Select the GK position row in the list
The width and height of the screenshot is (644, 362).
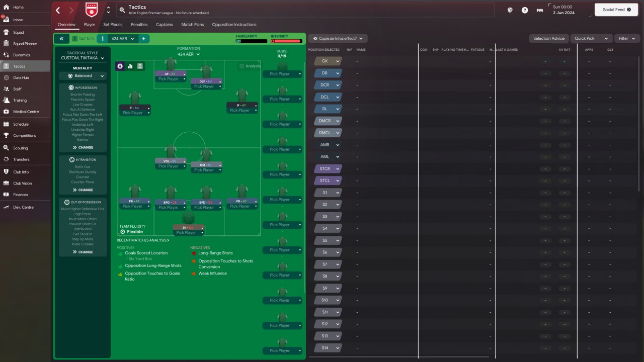click(x=474, y=61)
